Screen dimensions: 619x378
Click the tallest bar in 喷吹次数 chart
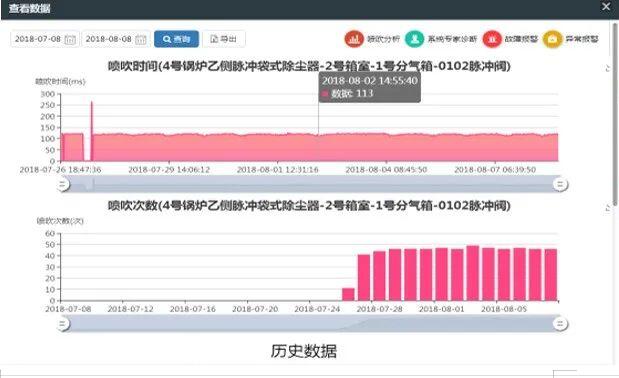[473, 273]
